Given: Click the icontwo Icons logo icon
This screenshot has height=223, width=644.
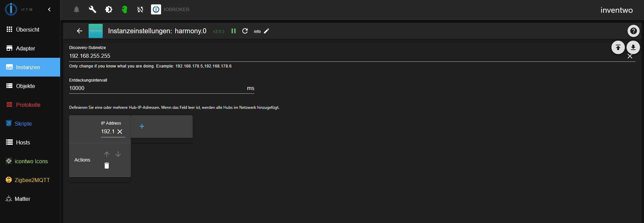Looking at the screenshot, I should tap(9, 161).
